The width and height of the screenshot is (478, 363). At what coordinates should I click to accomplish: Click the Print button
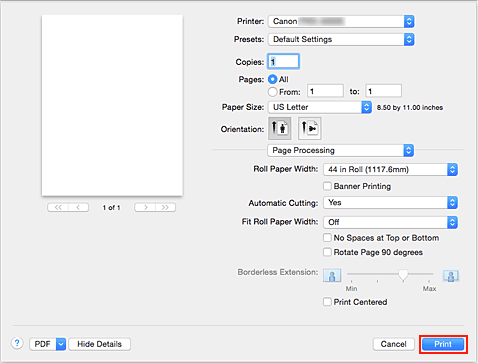coord(443,344)
